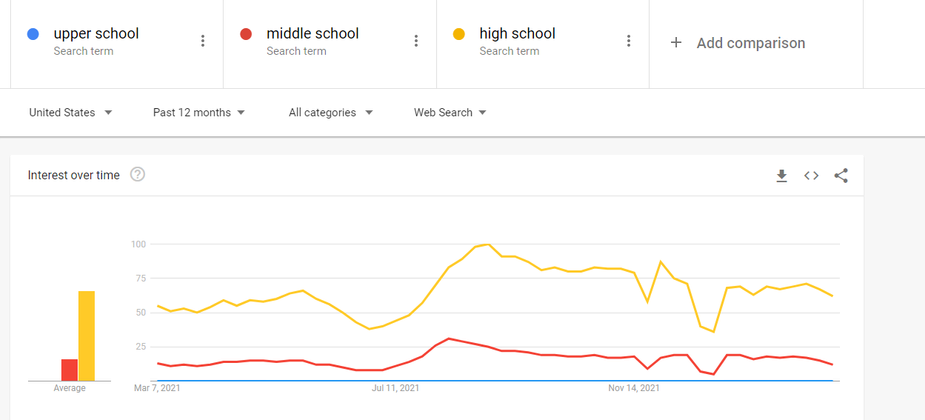The image size is (925, 420).
Task: Edit the middle school search term
Action: [x=313, y=34]
